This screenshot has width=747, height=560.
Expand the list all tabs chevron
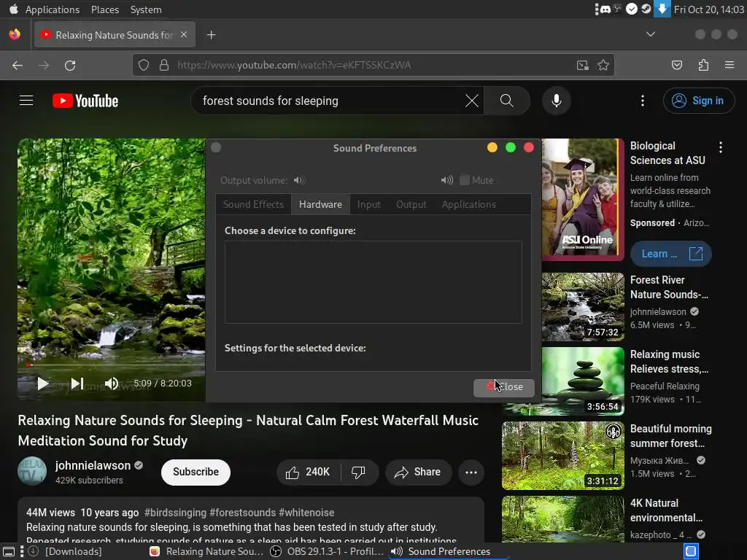(x=650, y=34)
